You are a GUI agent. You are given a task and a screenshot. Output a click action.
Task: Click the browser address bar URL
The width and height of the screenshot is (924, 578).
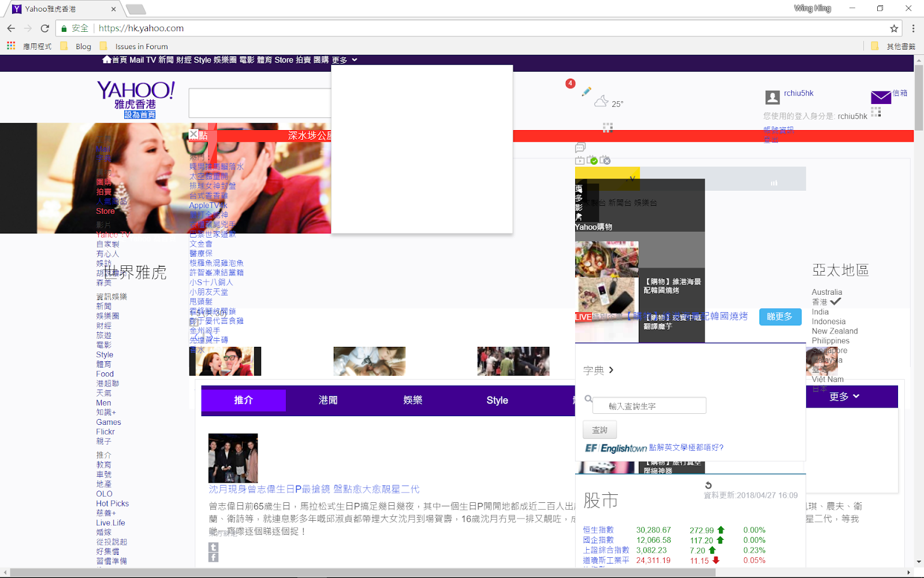click(141, 28)
